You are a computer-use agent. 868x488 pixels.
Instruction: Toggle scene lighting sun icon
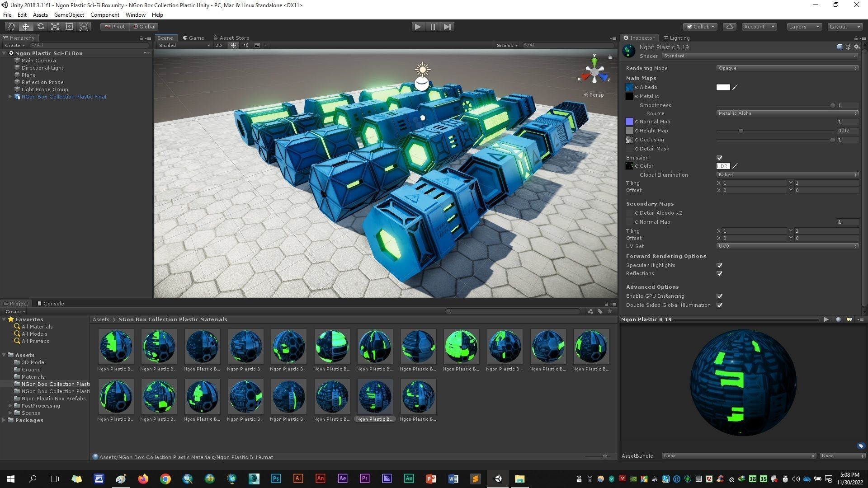pyautogui.click(x=233, y=45)
